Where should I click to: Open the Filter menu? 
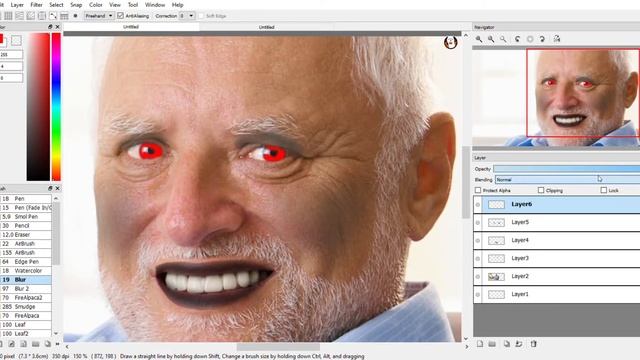[x=36, y=5]
